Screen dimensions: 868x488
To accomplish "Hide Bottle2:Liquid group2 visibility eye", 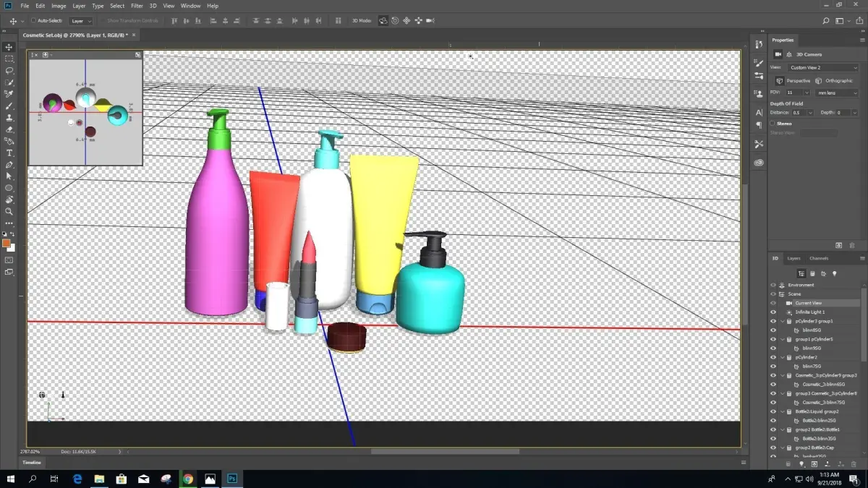I will 773,411.
